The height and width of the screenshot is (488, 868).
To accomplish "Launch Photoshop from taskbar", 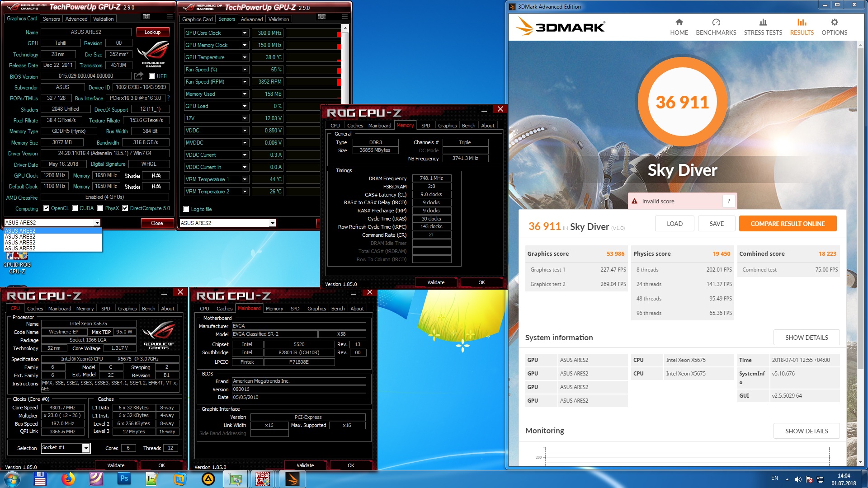I will 124,479.
